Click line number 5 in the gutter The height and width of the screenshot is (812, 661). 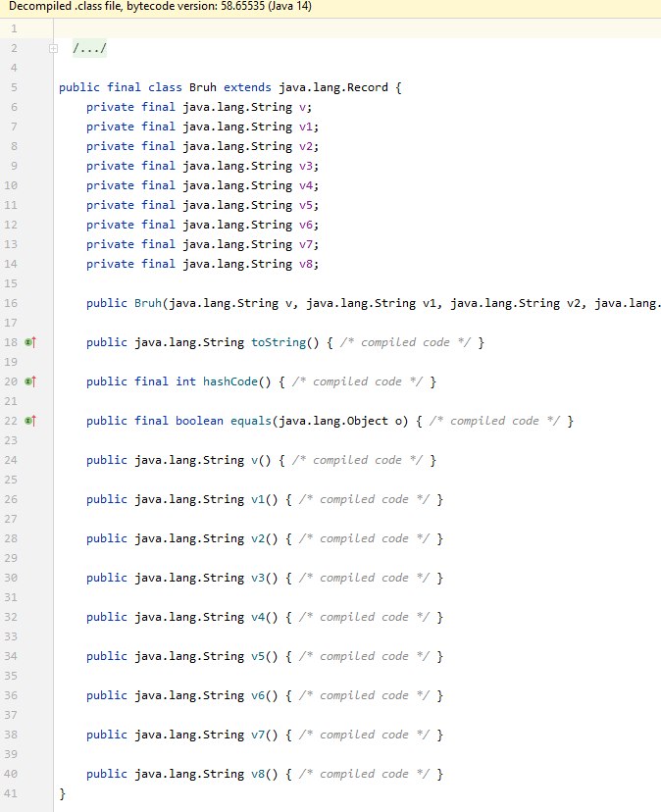click(14, 87)
